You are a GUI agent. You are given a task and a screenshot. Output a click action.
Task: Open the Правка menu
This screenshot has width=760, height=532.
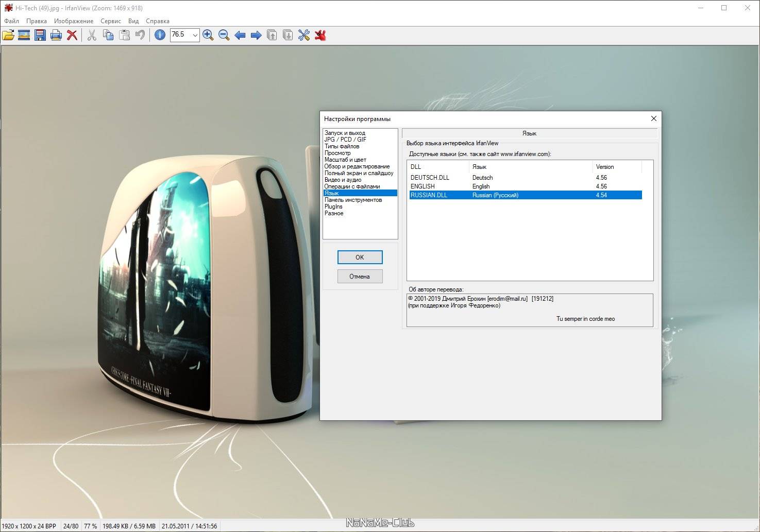tap(37, 21)
